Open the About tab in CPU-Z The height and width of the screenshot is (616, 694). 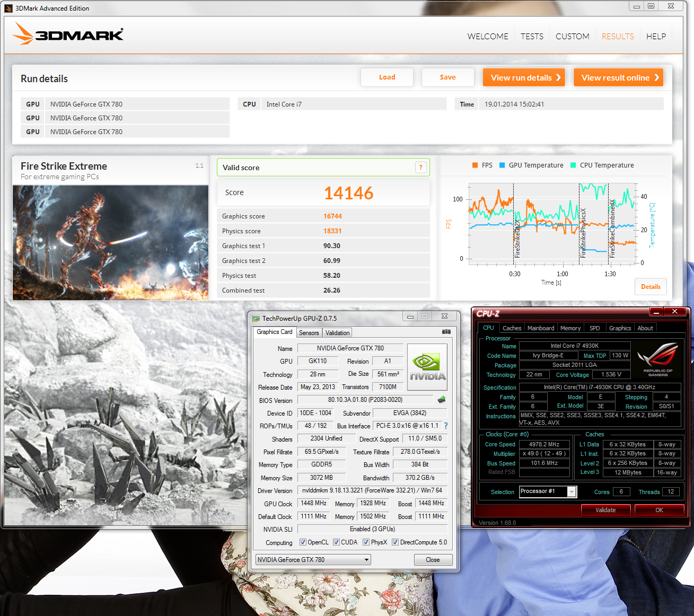645,328
